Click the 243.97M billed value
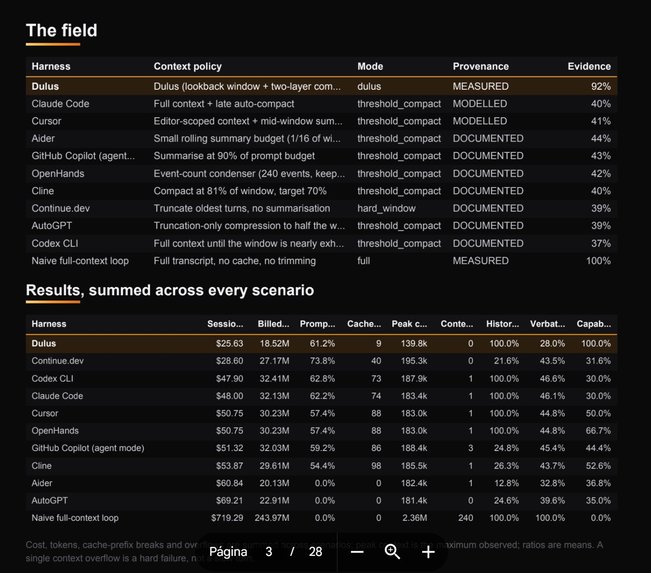This screenshot has height=573, width=651. [272, 518]
